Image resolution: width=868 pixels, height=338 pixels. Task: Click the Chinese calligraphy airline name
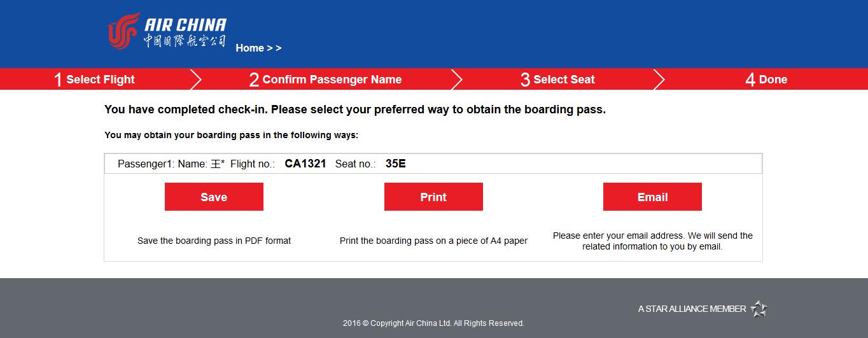[184, 42]
